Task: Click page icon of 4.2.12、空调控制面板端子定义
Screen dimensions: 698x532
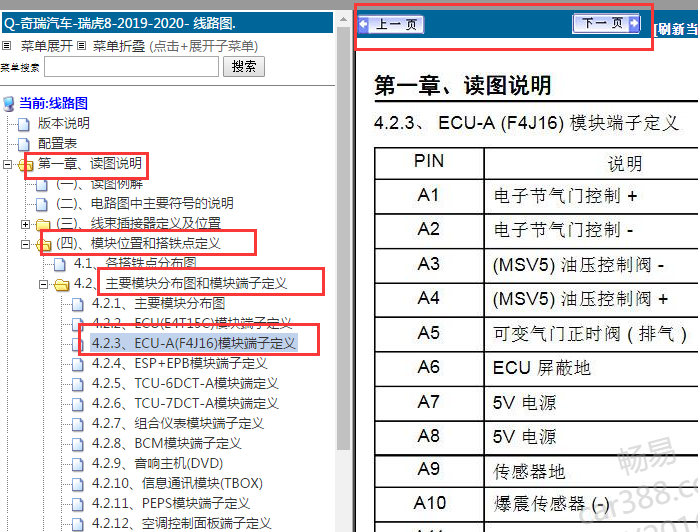Action: (x=77, y=525)
